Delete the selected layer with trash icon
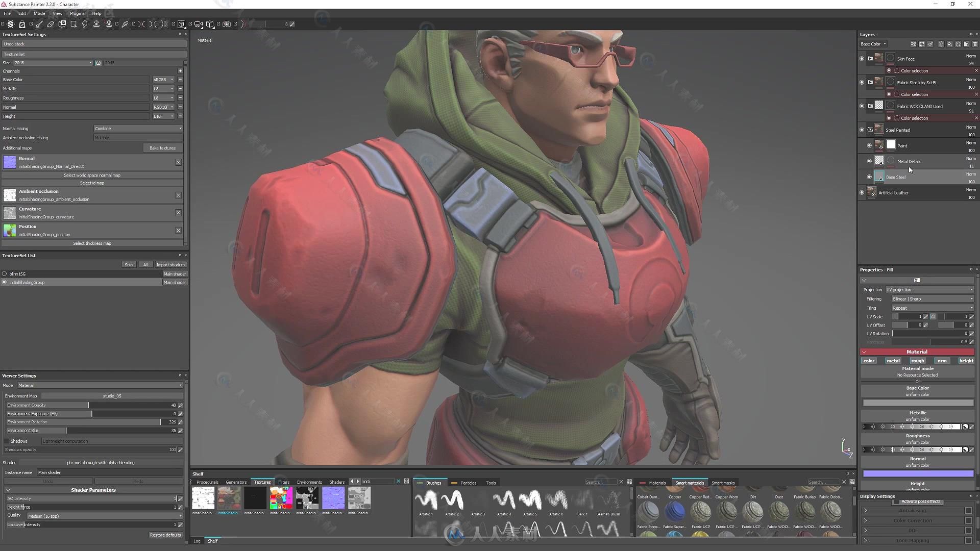The width and height of the screenshot is (980, 551). tap(975, 44)
